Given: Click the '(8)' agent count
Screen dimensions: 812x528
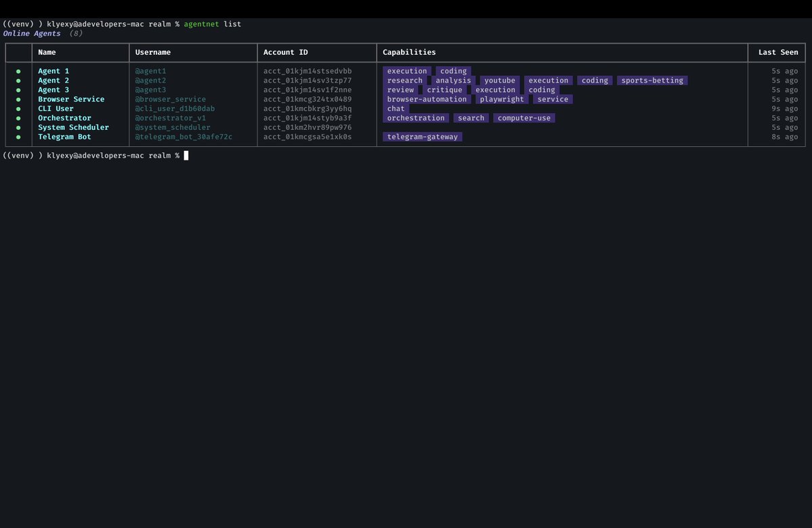Looking at the screenshot, I should coord(76,33).
